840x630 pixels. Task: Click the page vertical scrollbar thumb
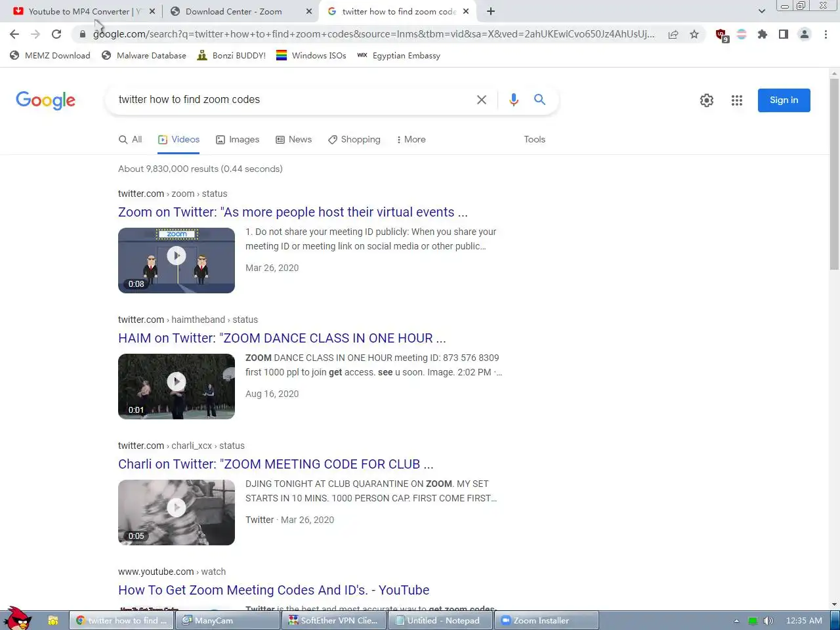[834, 174]
